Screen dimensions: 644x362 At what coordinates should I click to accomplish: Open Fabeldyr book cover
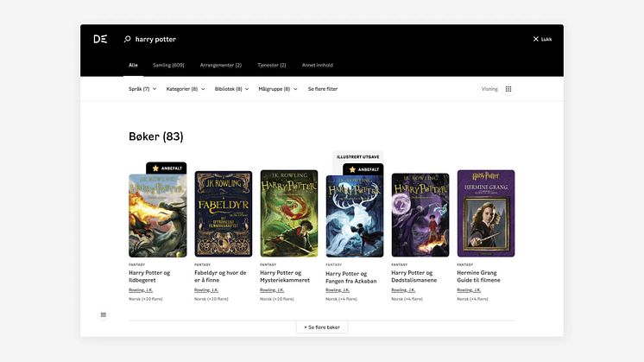[x=224, y=214]
